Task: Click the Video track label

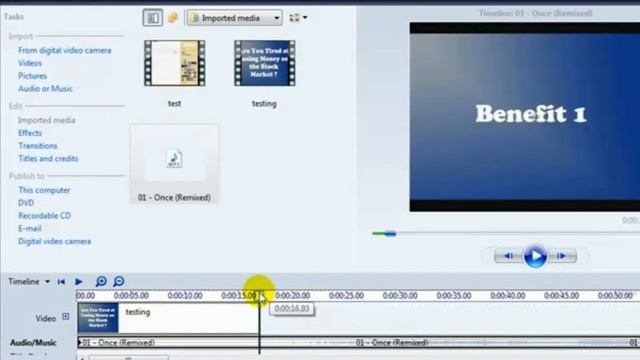Action: 46,318
